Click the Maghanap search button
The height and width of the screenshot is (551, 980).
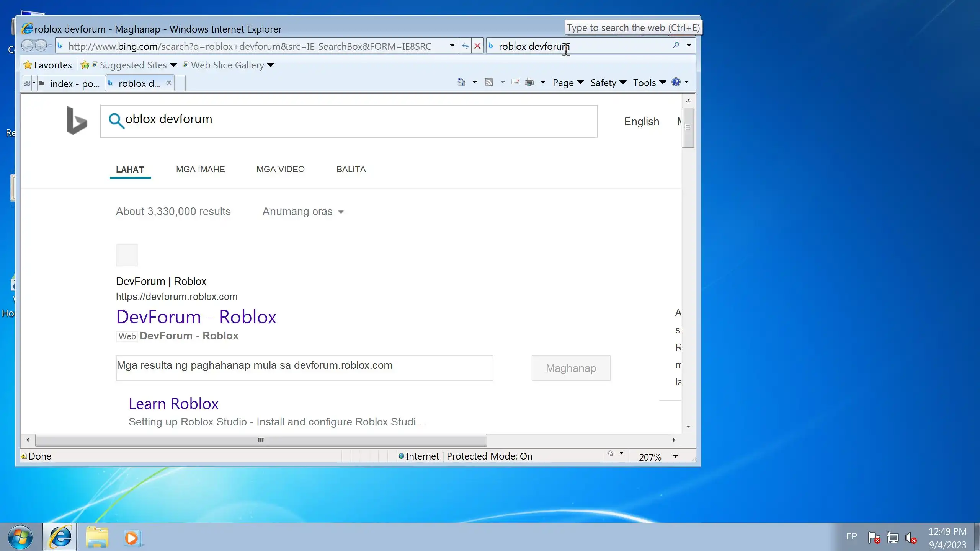[570, 368]
